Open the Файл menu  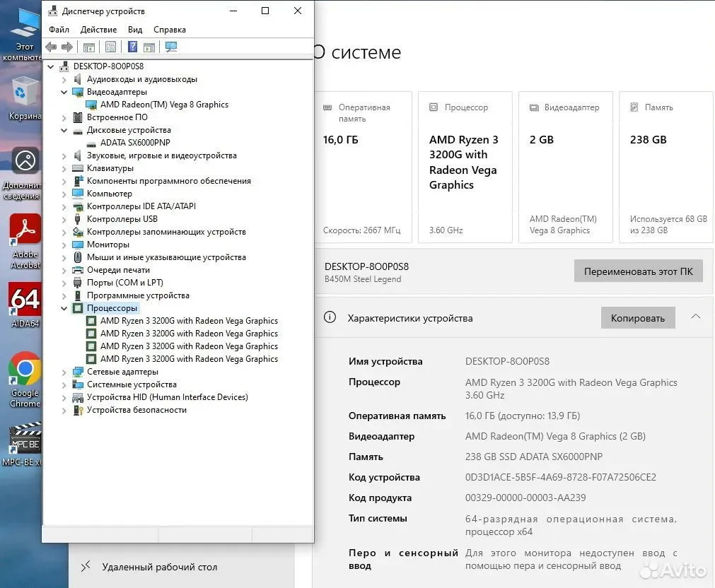[x=59, y=30]
